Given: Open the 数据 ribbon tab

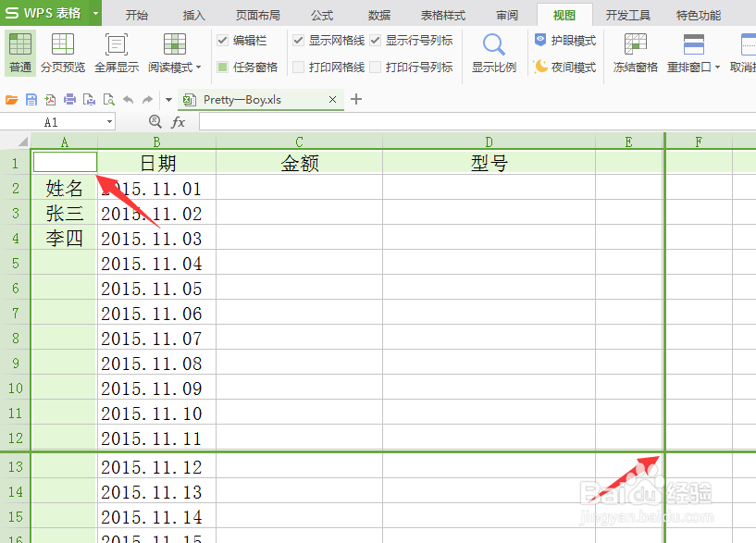Looking at the screenshot, I should tap(378, 14).
